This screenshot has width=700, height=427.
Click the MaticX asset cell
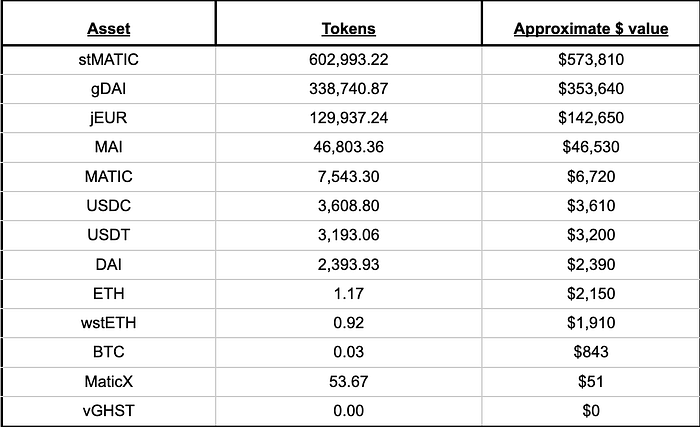(108, 381)
